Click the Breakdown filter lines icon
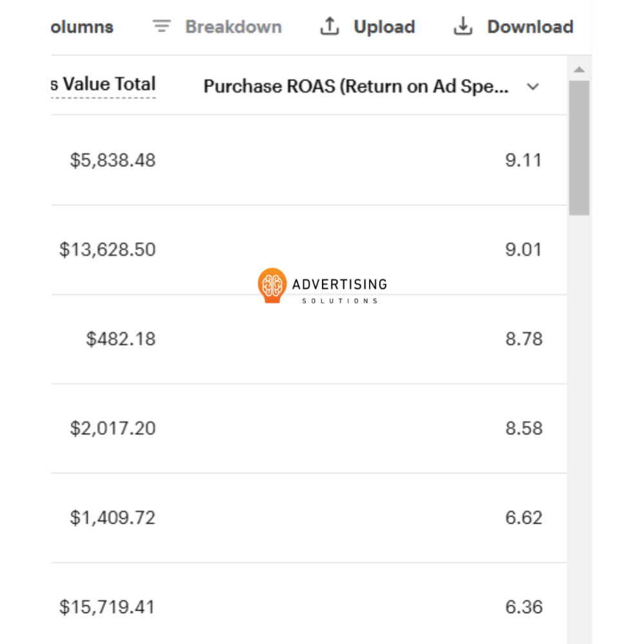Screen dimensions: 644x644 (162, 26)
